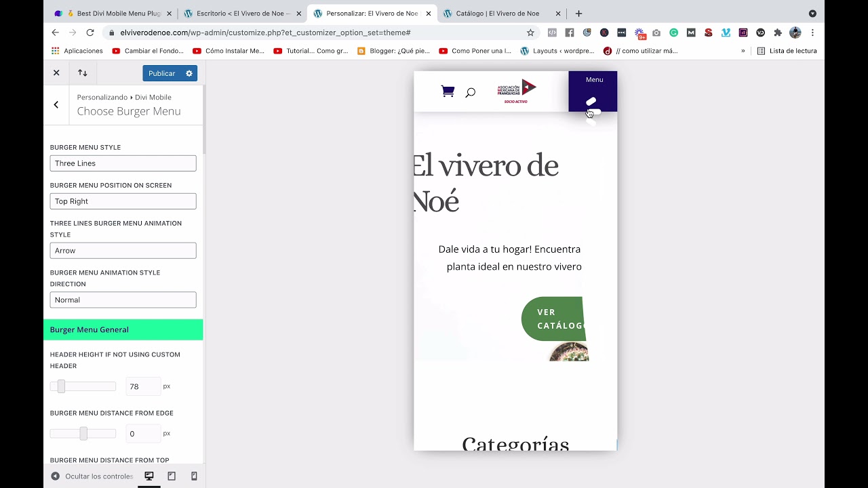
Task: Click the El vivero de Noé heading
Action: coord(486,183)
